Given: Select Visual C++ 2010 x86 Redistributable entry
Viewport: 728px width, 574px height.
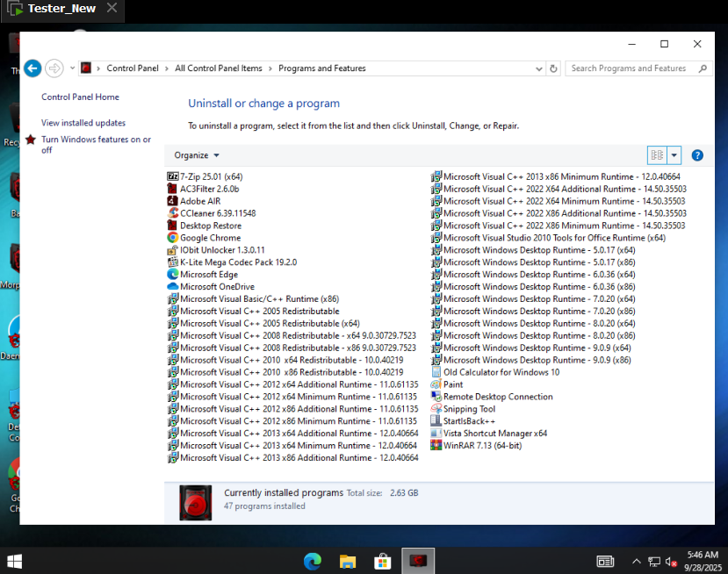Looking at the screenshot, I should [x=285, y=372].
